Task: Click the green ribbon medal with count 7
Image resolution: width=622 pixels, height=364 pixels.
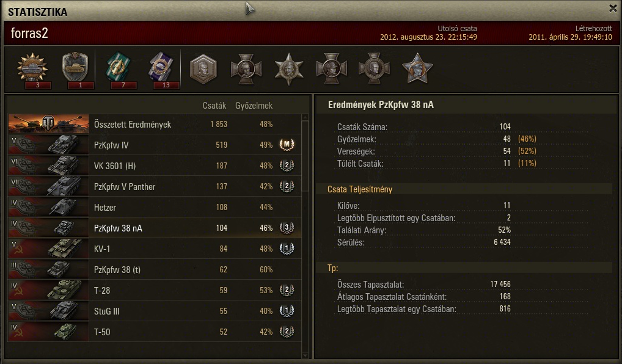Action: point(119,70)
